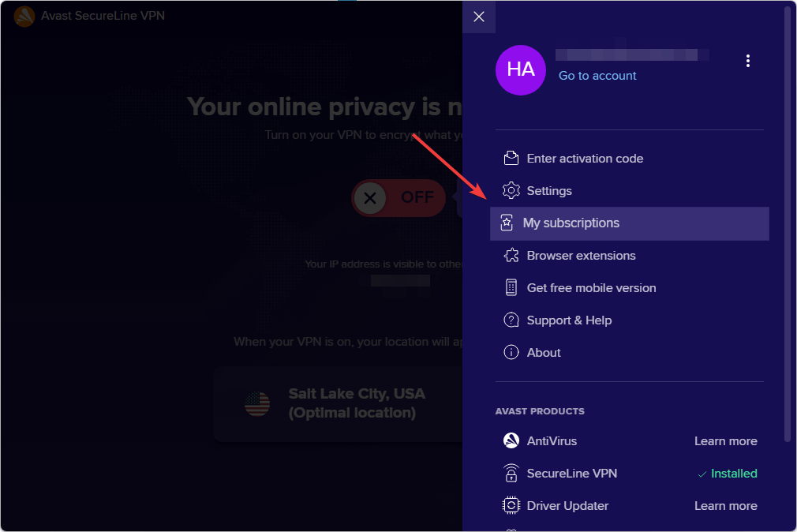Close the side menu with X button

[x=479, y=17]
